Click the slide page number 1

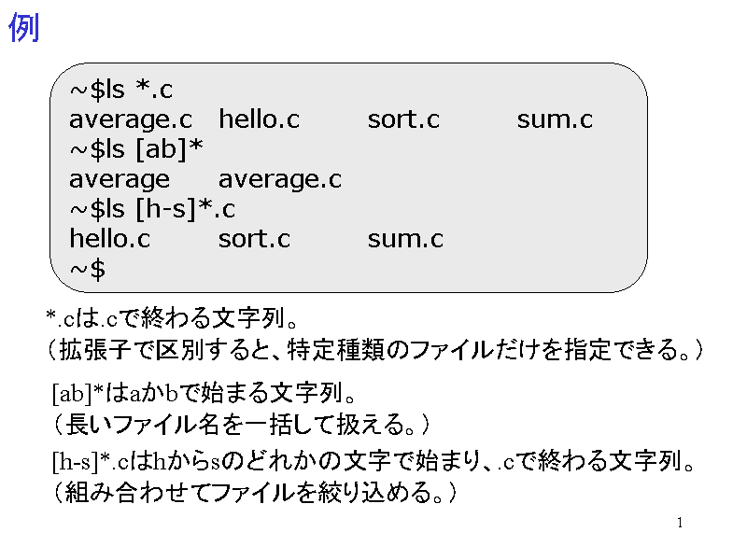pyautogui.click(x=680, y=523)
